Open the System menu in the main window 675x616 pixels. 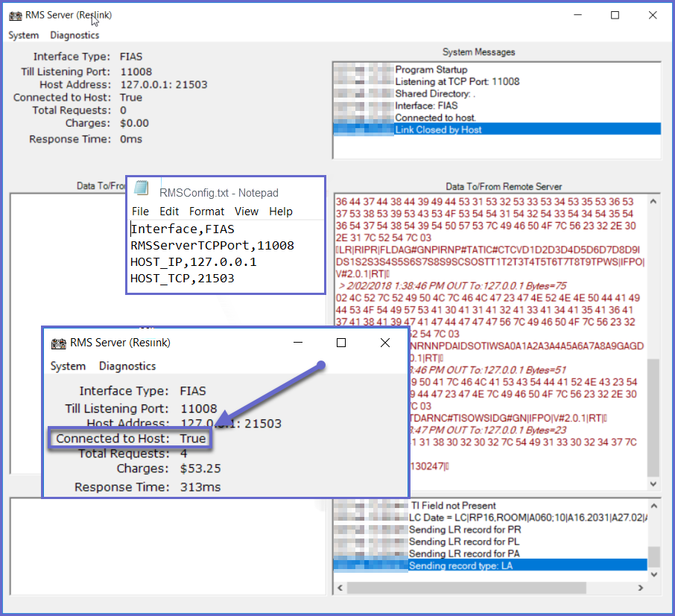coord(24,35)
